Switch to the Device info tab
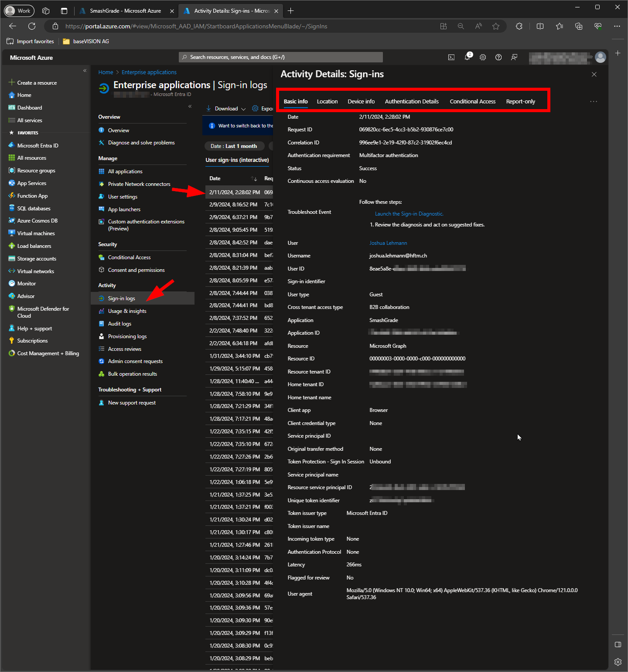Screen dimensions: 628x672 click(x=361, y=102)
